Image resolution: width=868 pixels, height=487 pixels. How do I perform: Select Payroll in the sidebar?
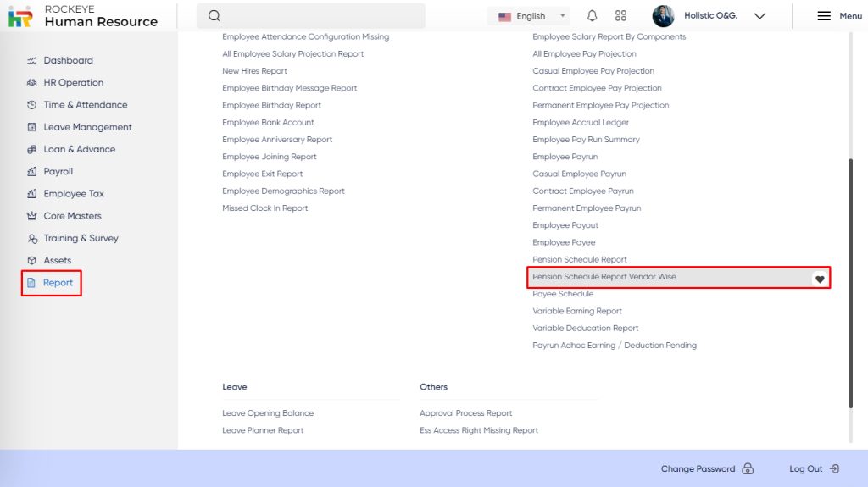58,172
